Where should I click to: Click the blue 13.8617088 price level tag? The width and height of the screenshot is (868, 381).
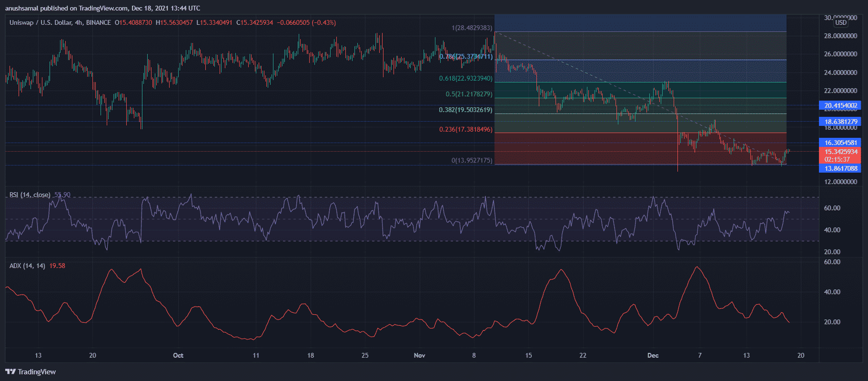click(841, 168)
